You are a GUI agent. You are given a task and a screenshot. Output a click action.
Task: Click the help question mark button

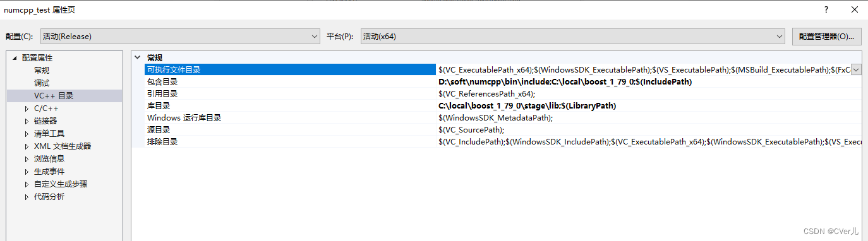[x=826, y=10]
